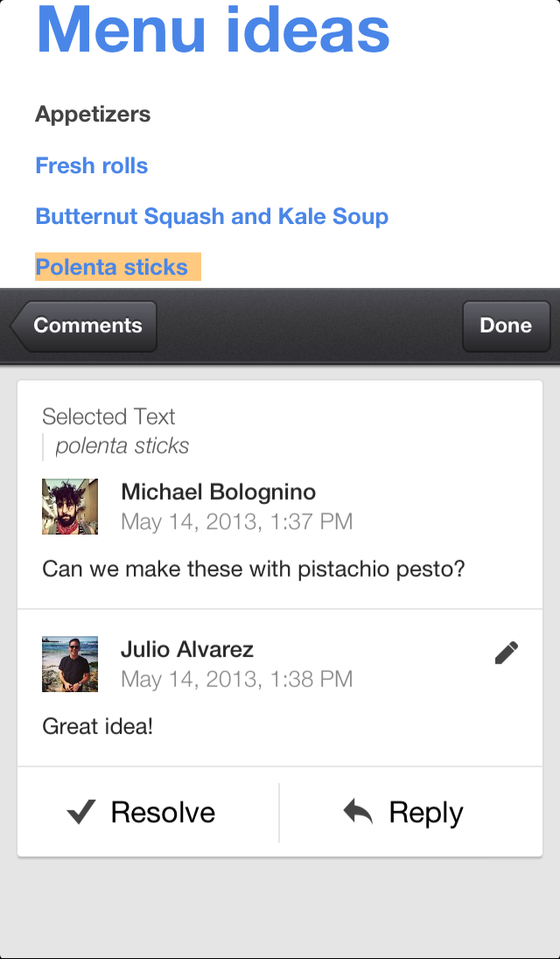Screen dimensions: 560x959
Task: Select the Menu ideas document title
Action: [213, 31]
